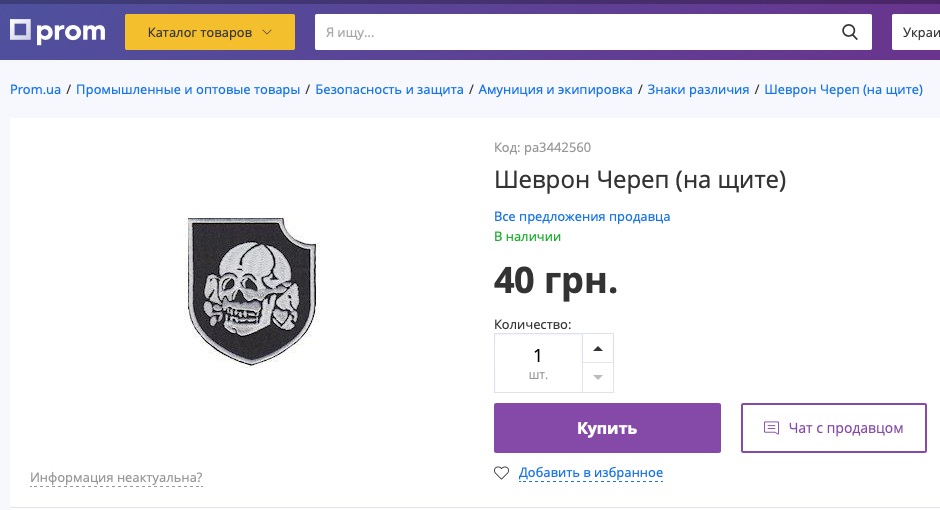Click the Prom logo

click(x=58, y=31)
